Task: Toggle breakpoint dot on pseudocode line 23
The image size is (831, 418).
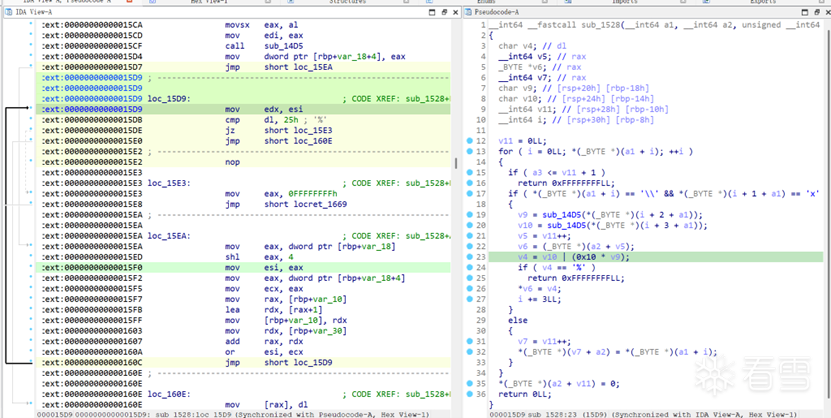Action: 470,257
